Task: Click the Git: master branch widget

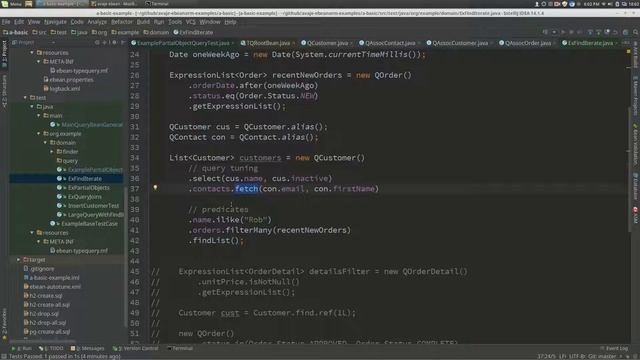Action: click(x=602, y=356)
